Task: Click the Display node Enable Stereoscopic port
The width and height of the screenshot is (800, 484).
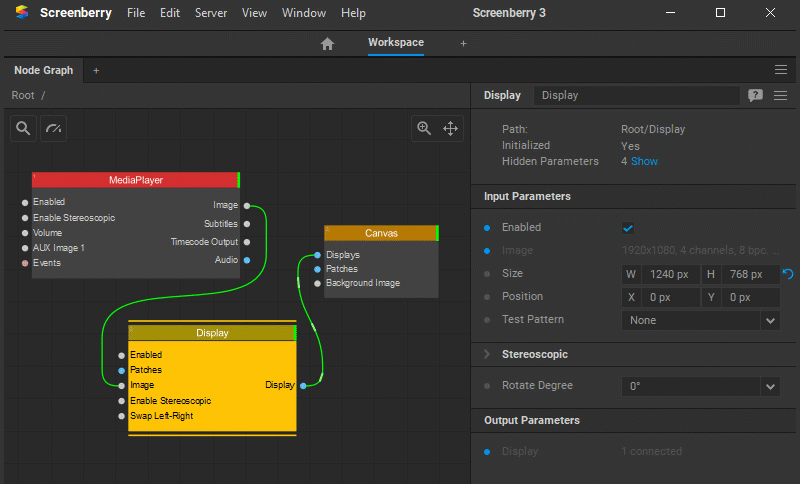Action: pyautogui.click(x=121, y=401)
